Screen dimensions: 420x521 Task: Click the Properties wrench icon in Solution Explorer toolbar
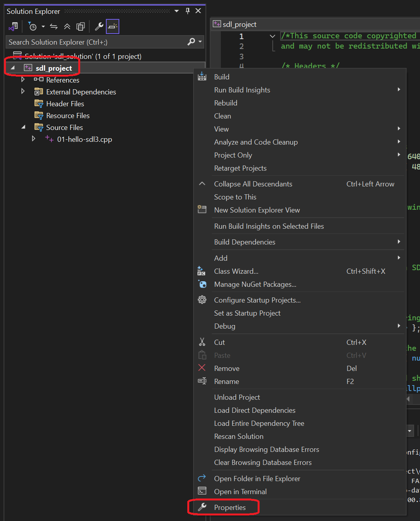(x=99, y=26)
